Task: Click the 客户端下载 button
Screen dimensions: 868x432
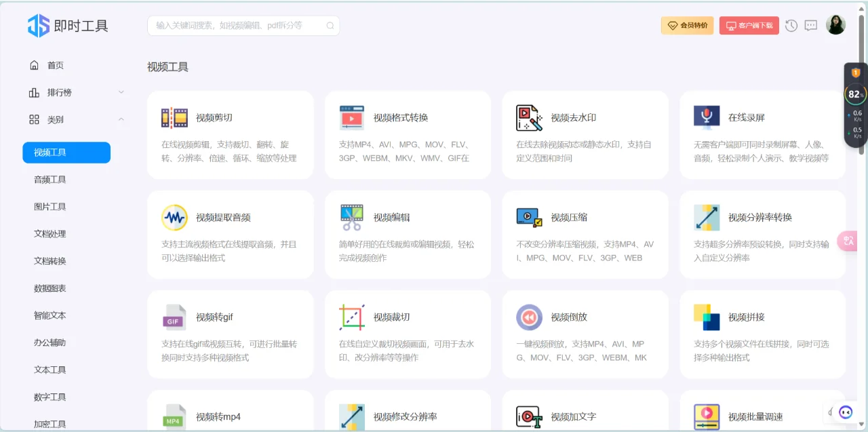Action: (749, 26)
